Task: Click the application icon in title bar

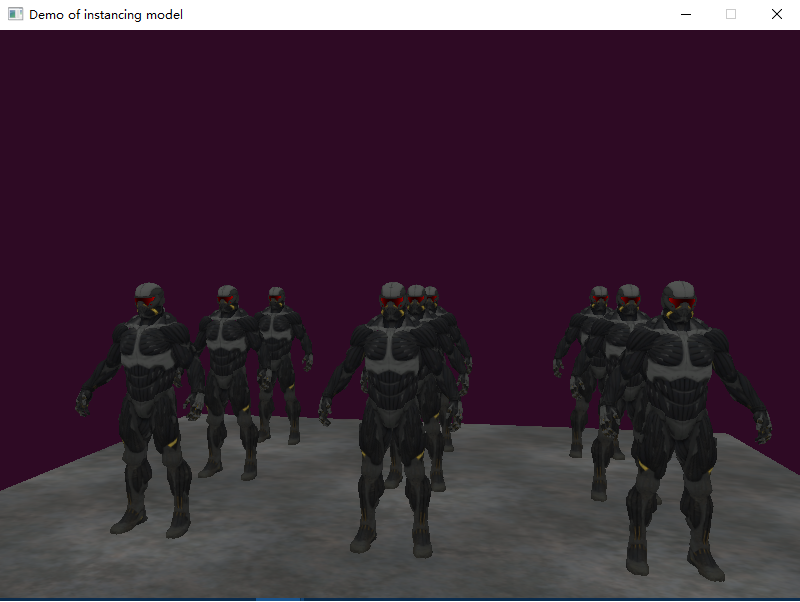Action: [15, 14]
